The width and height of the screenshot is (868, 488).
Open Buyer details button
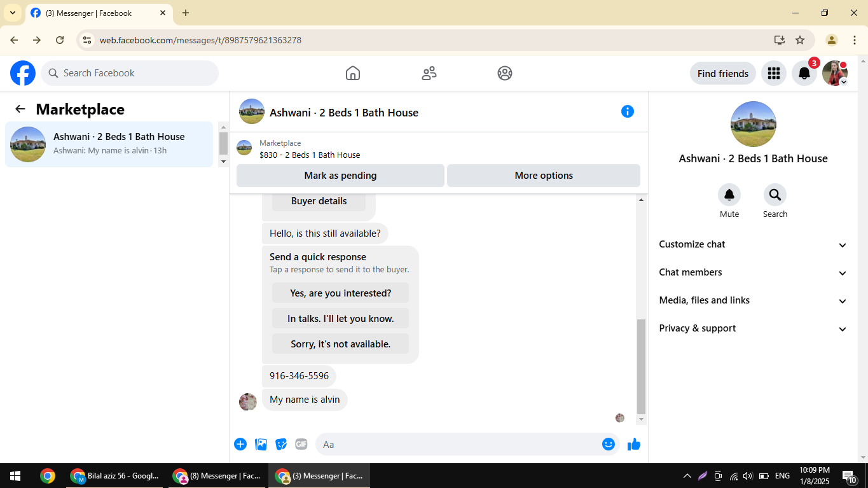319,201
